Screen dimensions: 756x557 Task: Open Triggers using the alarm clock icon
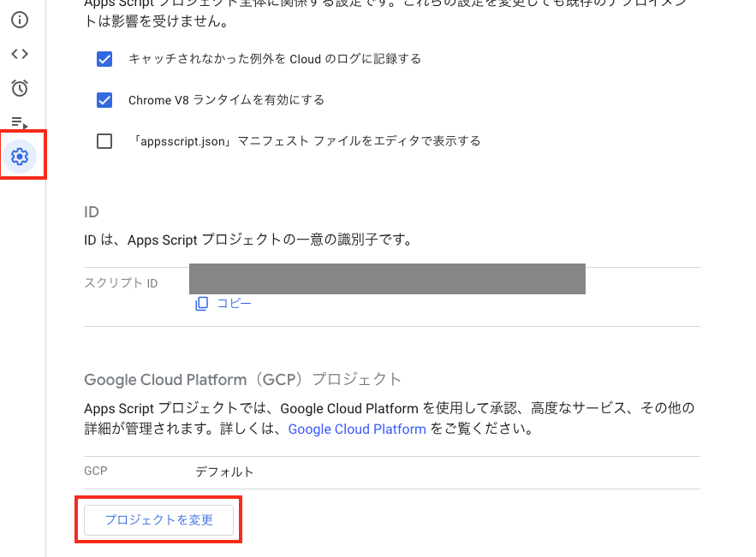click(x=19, y=87)
